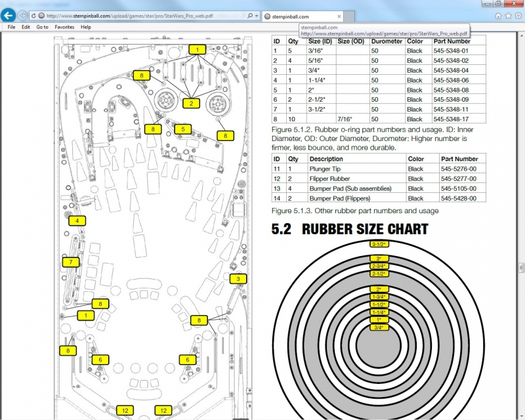Click the scrollbar up arrow
The image size is (525, 420).
coord(521,35)
